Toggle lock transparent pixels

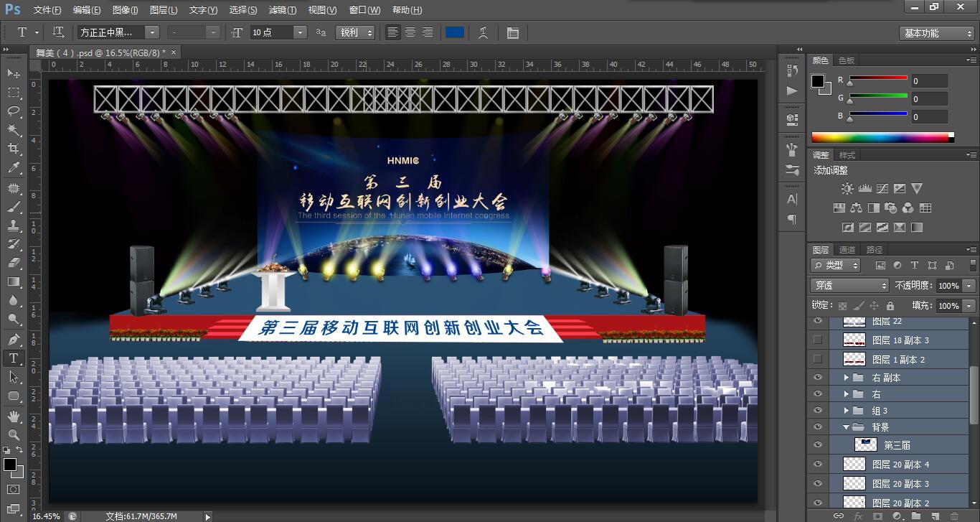click(843, 306)
